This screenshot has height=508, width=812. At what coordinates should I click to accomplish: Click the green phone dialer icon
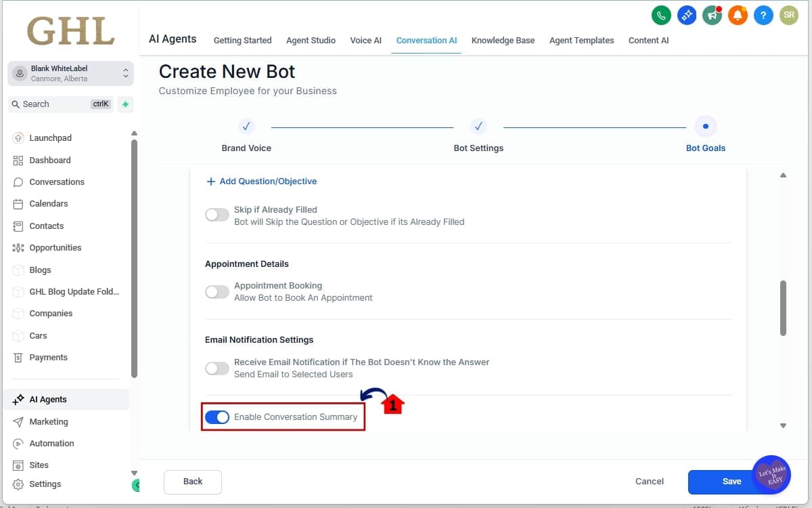[x=661, y=15]
